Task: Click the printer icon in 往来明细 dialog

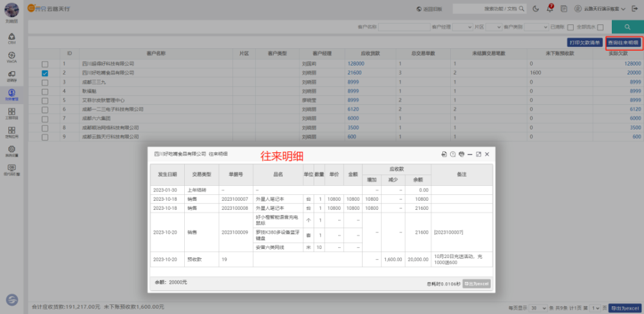Action: pyautogui.click(x=461, y=154)
